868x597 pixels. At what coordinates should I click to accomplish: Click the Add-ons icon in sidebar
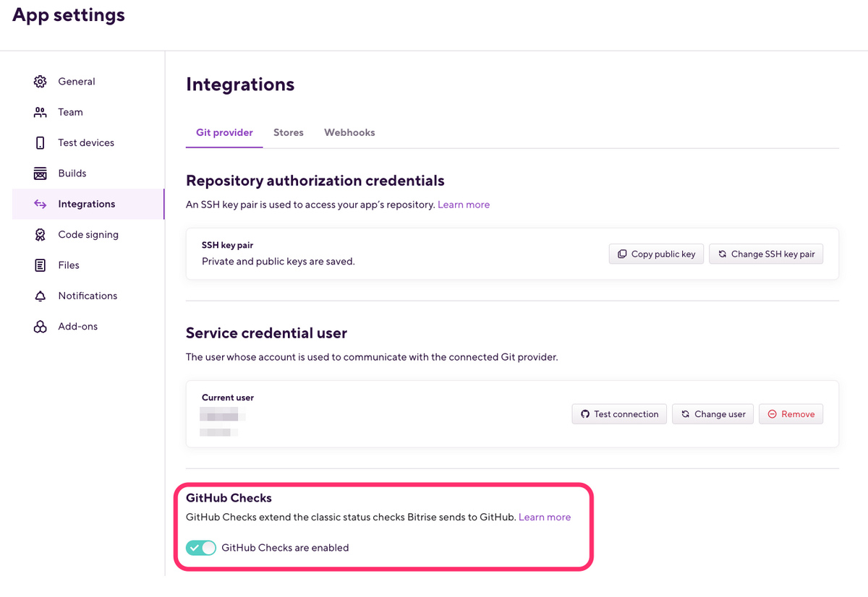(41, 327)
